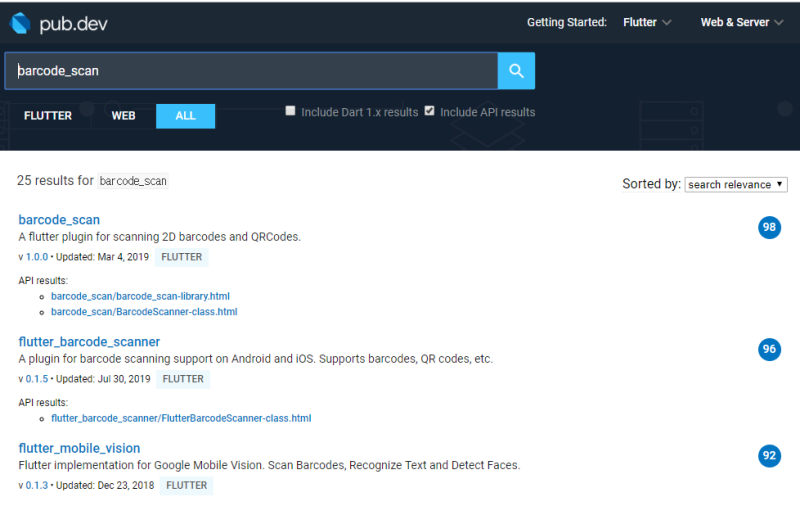800x515 pixels.
Task: Click the FLUTTER tag under barcode_scan
Action: tap(182, 257)
